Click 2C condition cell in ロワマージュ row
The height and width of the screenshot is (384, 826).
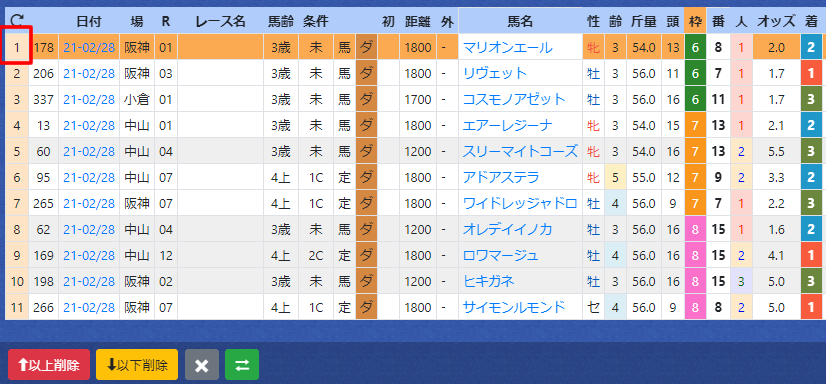[316, 255]
